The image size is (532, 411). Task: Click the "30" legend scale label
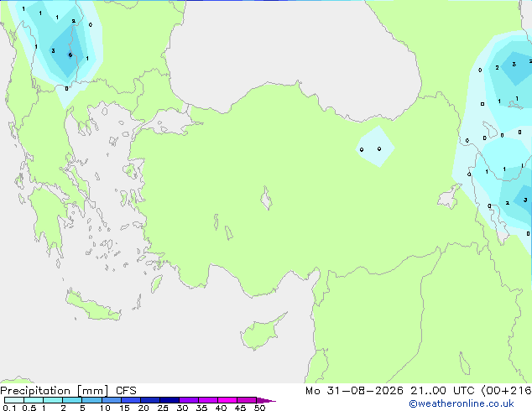(x=182, y=408)
